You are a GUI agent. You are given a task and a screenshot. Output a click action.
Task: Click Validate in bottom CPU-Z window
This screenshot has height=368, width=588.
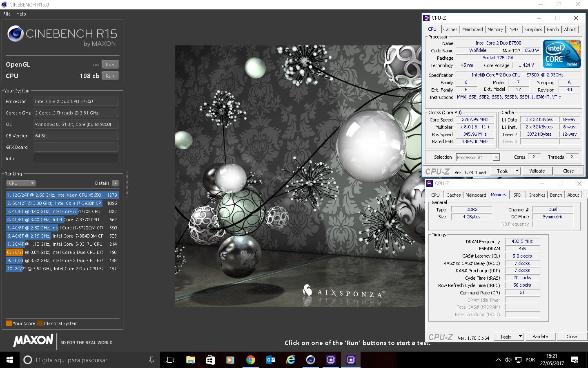click(x=540, y=337)
